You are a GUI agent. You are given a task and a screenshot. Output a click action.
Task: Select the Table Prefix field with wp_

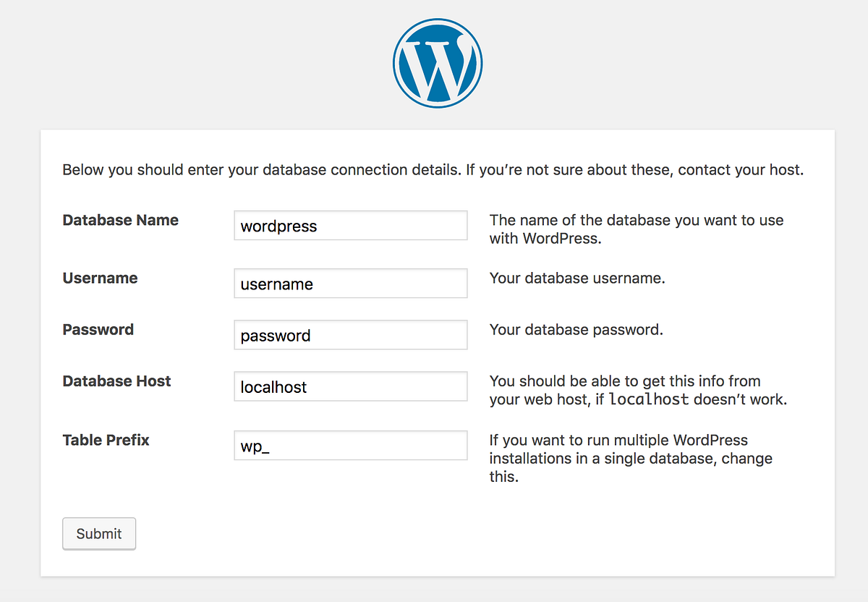[x=351, y=445]
